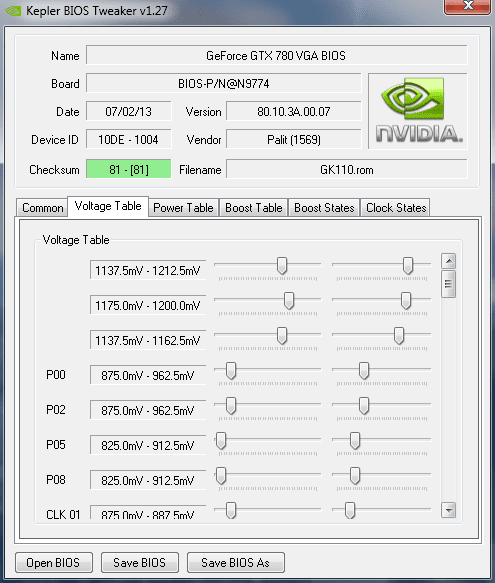This screenshot has width=495, height=583.
Task: Click the P05 minimum voltage slider handle
Action: [221, 441]
